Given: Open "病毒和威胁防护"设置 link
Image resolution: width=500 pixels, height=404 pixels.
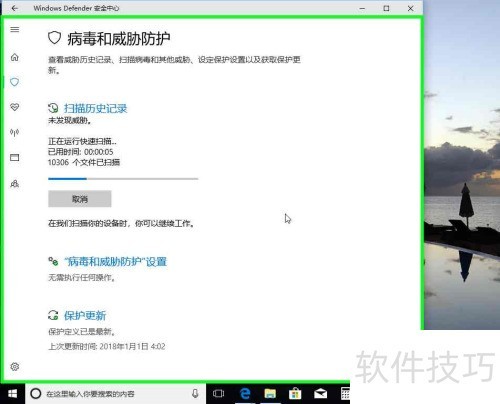Looking at the screenshot, I should click(115, 262).
